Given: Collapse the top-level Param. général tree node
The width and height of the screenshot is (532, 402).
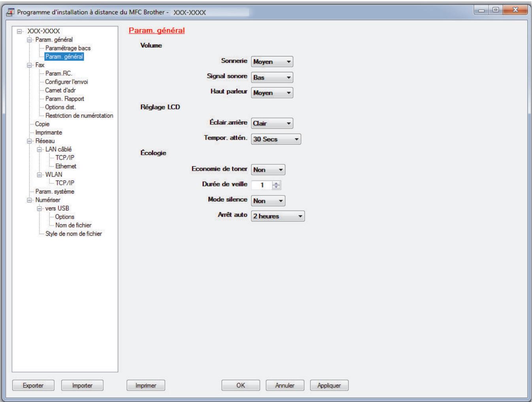Looking at the screenshot, I should click(x=29, y=39).
